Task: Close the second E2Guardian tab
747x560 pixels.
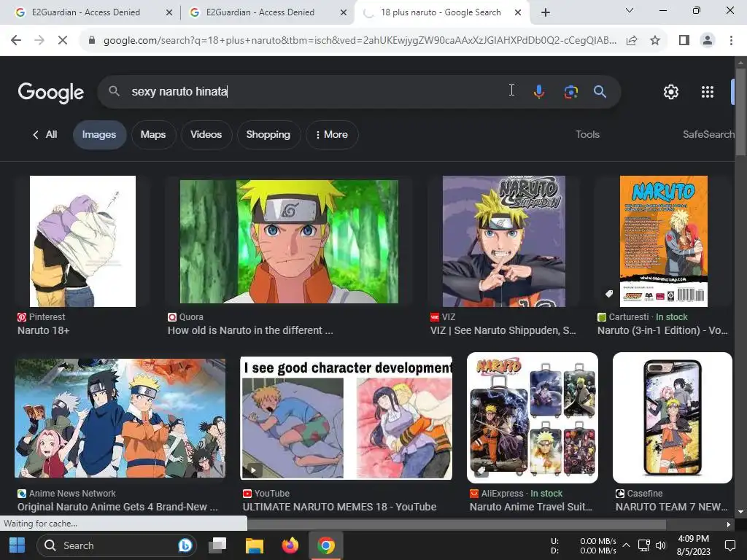Action: coord(344,12)
